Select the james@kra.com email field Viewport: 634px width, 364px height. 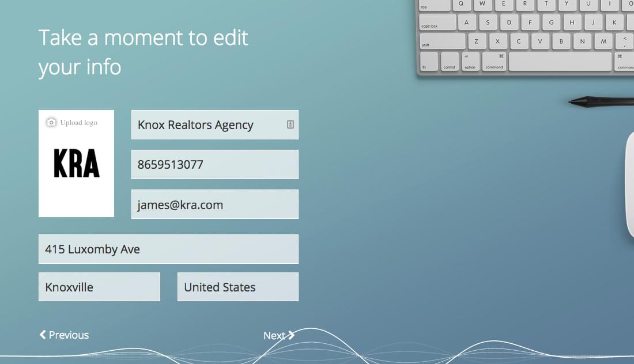[x=214, y=204]
